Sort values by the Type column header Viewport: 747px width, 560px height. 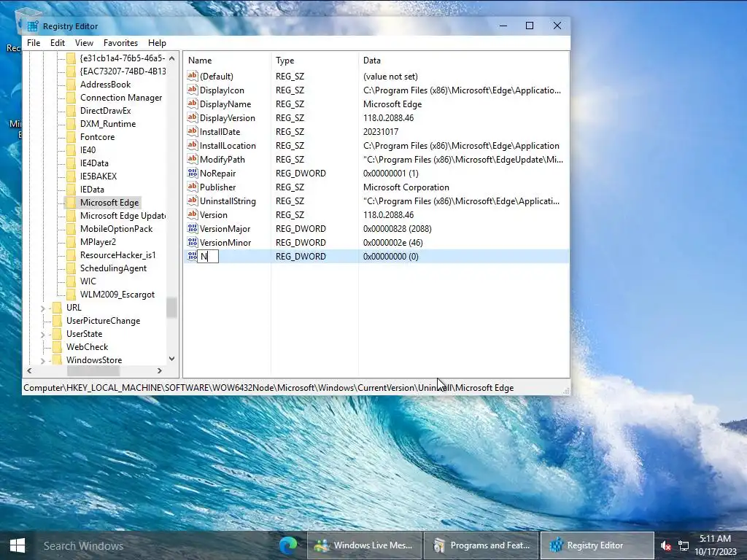coord(314,61)
